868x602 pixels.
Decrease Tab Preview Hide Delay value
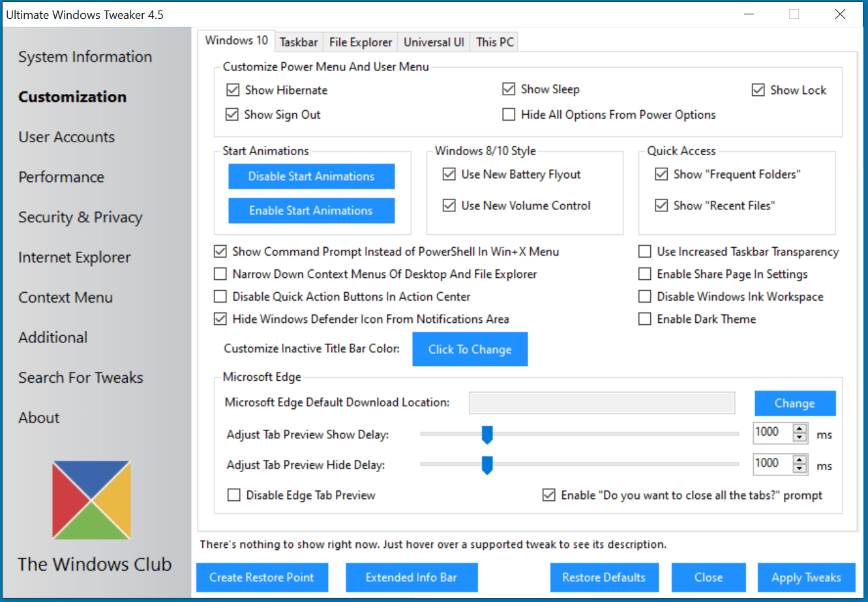pos(800,469)
